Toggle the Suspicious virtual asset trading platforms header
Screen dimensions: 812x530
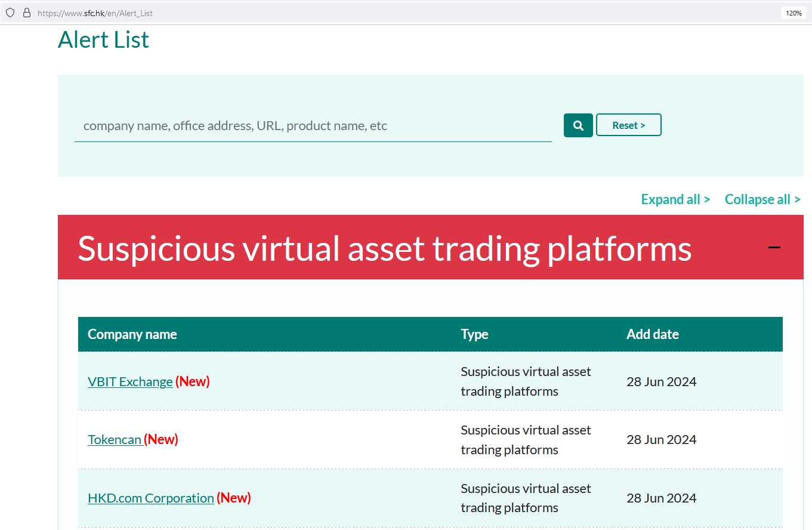(x=384, y=248)
